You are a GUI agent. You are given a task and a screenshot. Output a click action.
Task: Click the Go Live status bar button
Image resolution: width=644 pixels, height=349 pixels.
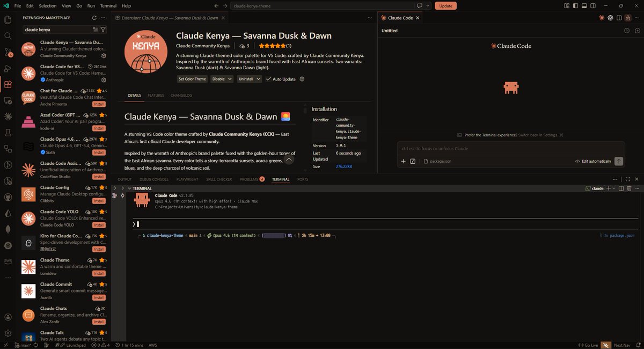click(588, 345)
